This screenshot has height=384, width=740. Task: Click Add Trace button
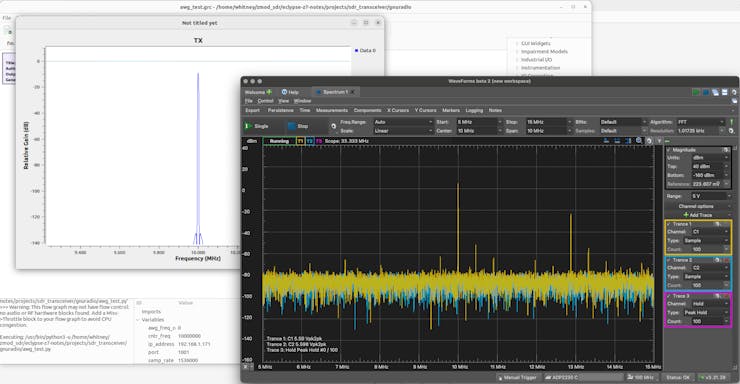pos(698,215)
